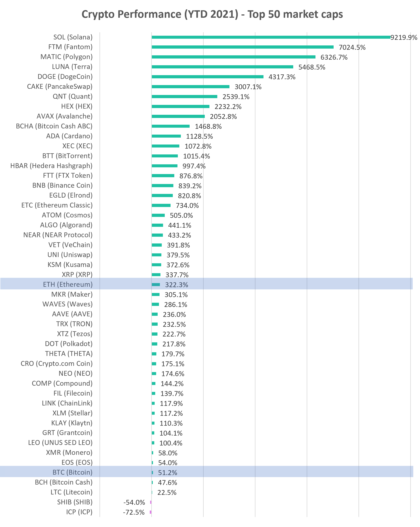Select the 'ATOM (Cosmos)' label

pyautogui.click(x=67, y=215)
